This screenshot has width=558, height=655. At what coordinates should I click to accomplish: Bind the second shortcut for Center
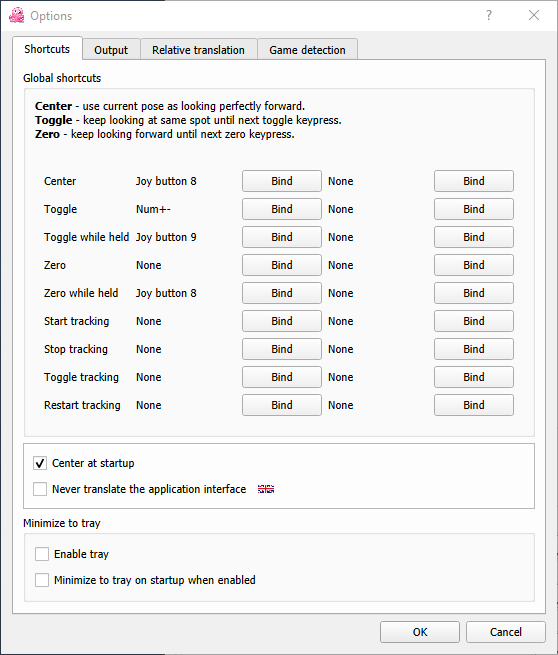474,181
